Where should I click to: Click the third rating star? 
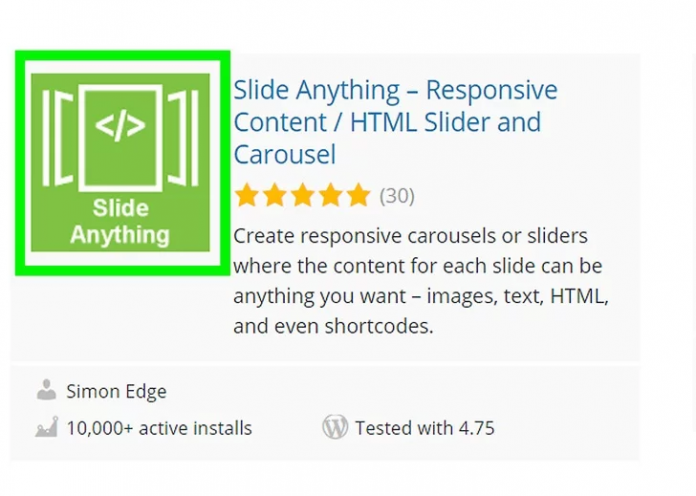click(302, 196)
